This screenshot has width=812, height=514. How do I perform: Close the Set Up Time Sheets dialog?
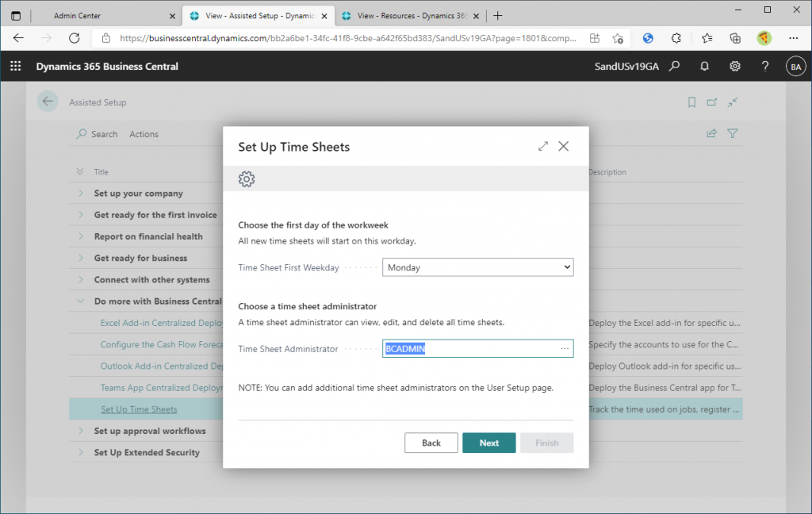click(x=564, y=147)
